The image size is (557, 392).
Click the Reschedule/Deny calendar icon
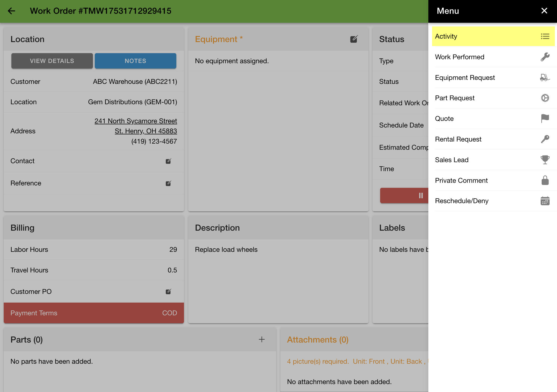pos(545,201)
